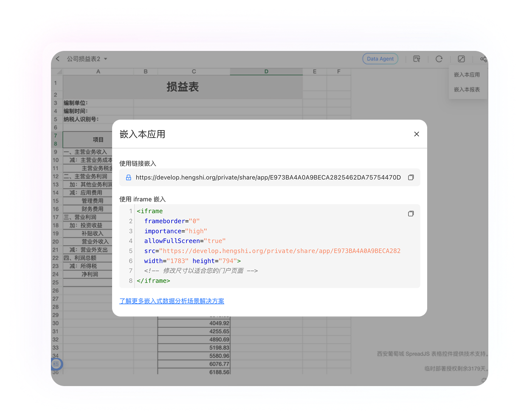Open the 嵌入式数据分析场景解决方案 link
The height and width of the screenshot is (420, 524).
click(172, 301)
